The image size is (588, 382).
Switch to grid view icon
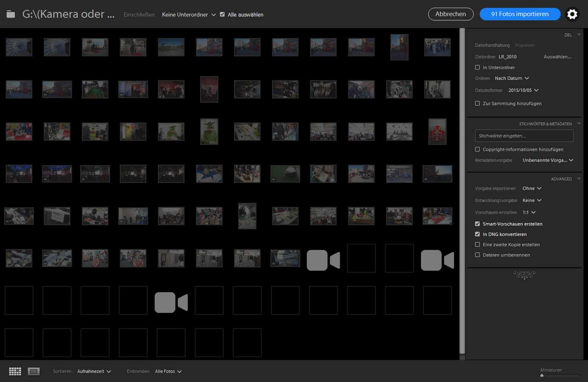click(x=15, y=371)
